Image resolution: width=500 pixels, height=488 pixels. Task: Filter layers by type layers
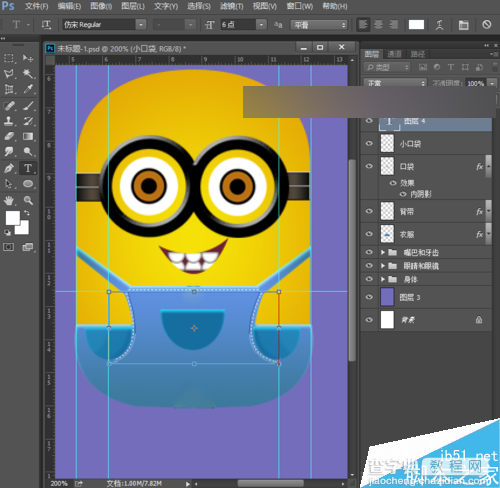click(451, 67)
